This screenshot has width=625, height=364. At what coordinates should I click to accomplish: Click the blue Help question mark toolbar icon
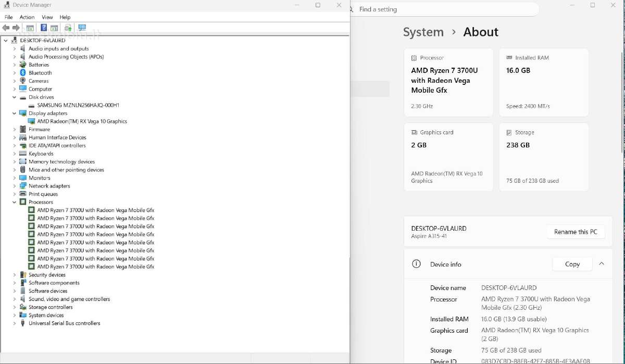click(44, 28)
